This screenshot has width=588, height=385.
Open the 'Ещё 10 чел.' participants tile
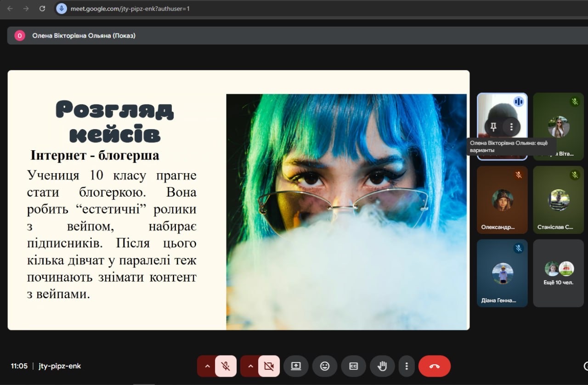click(x=558, y=273)
